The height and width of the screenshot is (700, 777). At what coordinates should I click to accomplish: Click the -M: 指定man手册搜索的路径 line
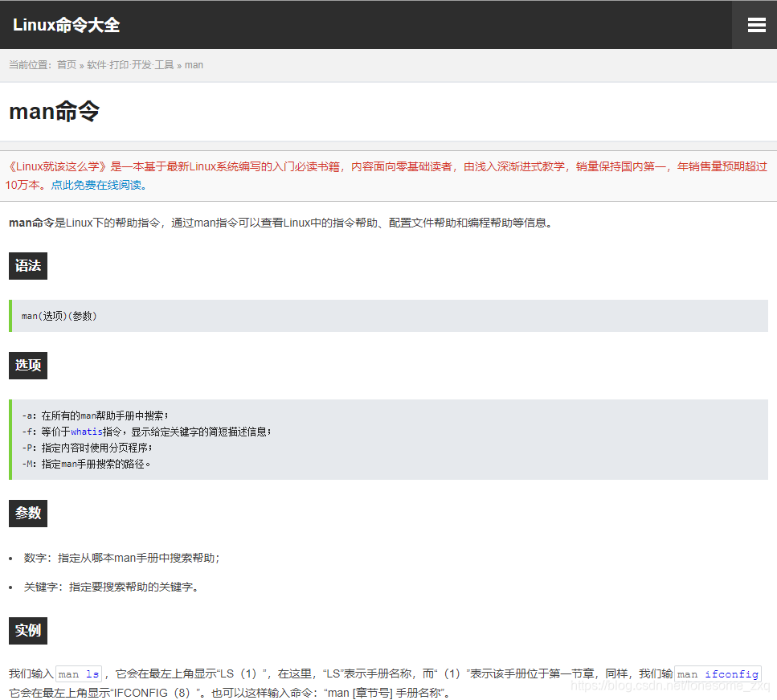(86, 464)
